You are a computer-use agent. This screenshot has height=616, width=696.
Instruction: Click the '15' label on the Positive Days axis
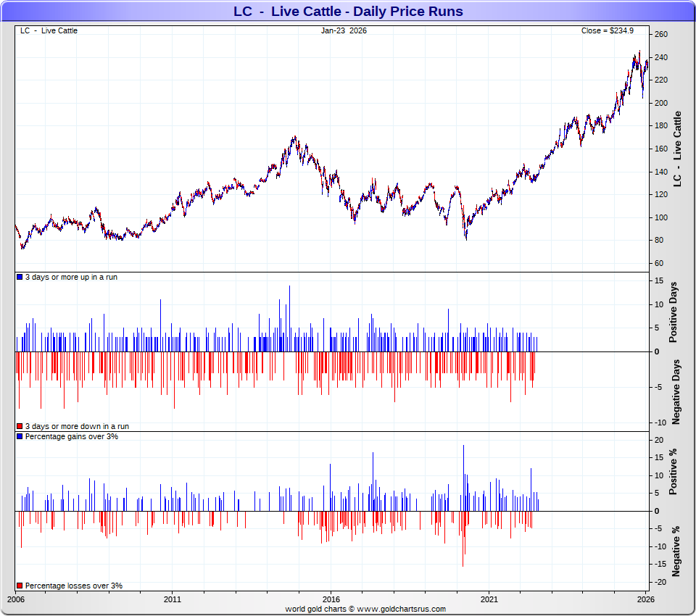[659, 280]
